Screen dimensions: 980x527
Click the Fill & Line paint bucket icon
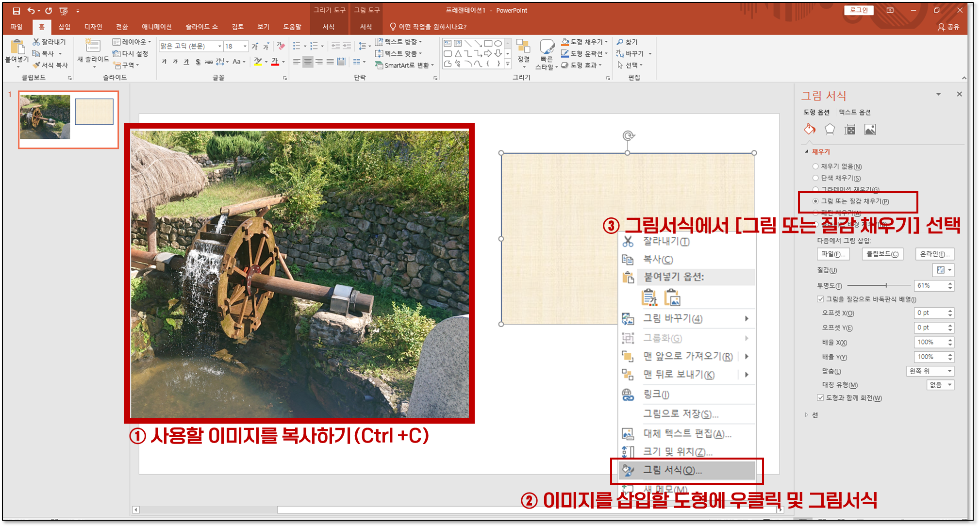pyautogui.click(x=809, y=129)
